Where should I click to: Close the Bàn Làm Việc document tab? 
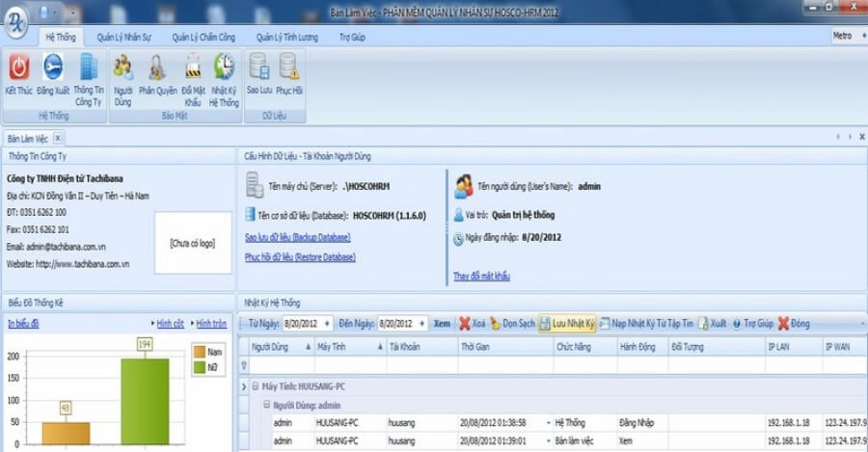(x=57, y=138)
